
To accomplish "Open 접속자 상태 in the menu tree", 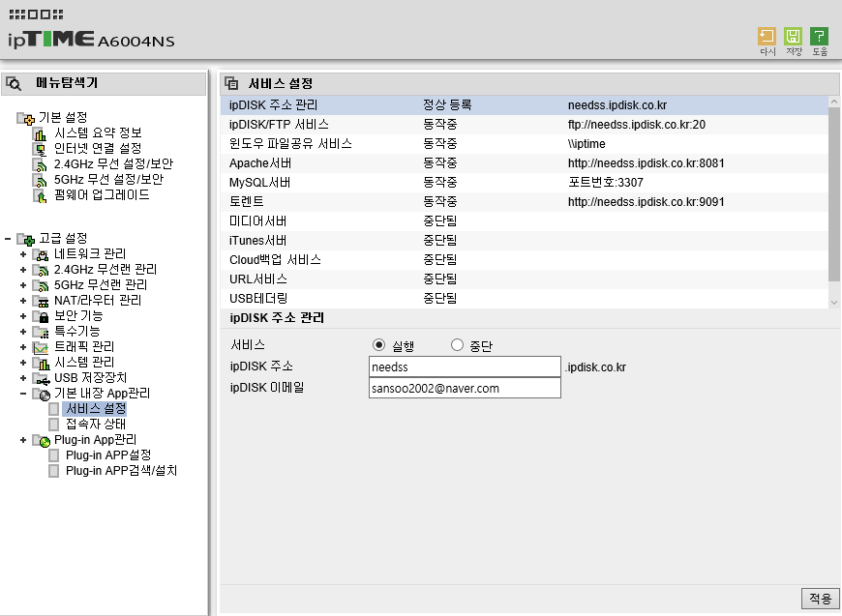I will [x=96, y=425].
